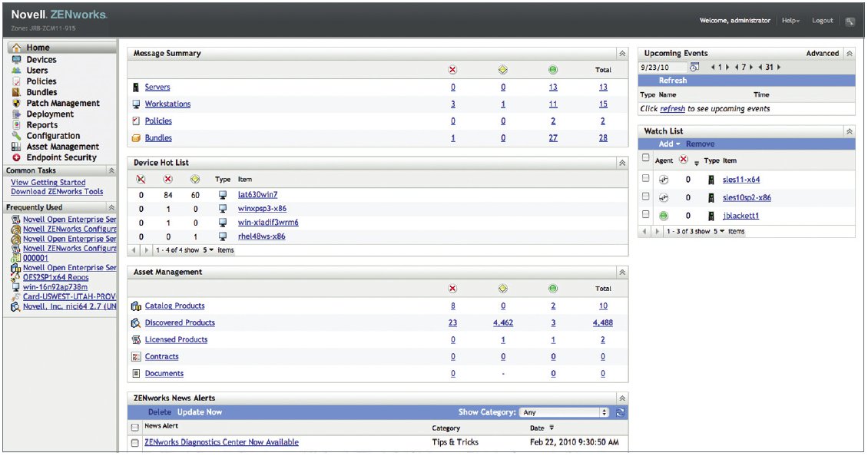Check the box for sles10sp2-x86
Viewport: 868px width, 456px height.
click(645, 197)
